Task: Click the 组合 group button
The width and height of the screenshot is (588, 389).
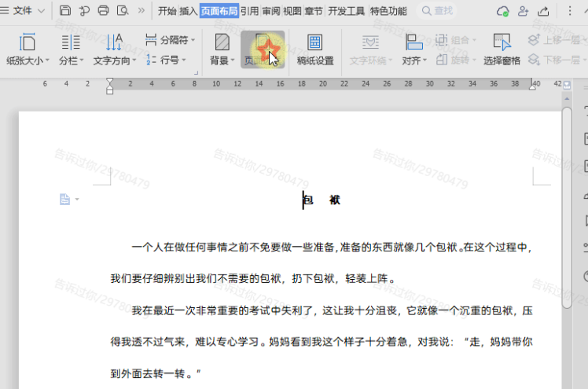Action: (456, 40)
